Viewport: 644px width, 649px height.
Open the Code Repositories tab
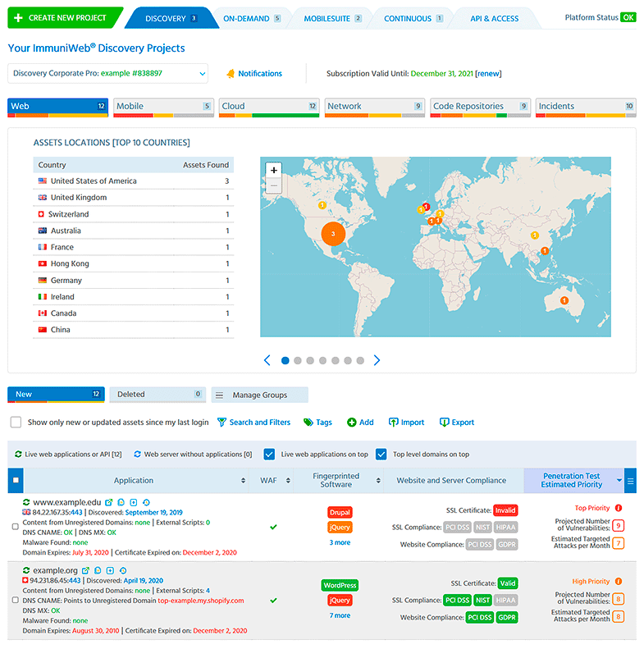(x=480, y=107)
